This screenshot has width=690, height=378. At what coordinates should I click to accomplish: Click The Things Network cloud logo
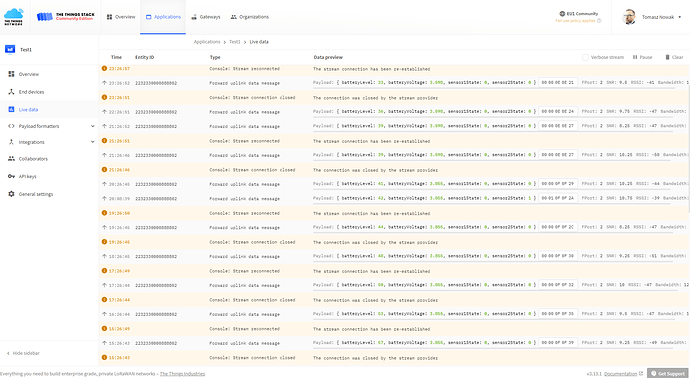pyautogui.click(x=14, y=17)
